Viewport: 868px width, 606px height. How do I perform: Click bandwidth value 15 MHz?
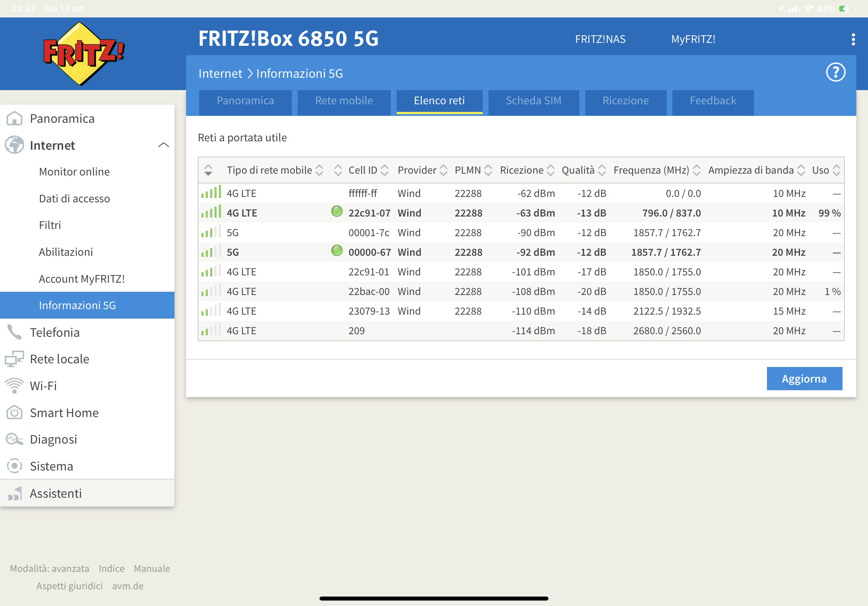[789, 311]
